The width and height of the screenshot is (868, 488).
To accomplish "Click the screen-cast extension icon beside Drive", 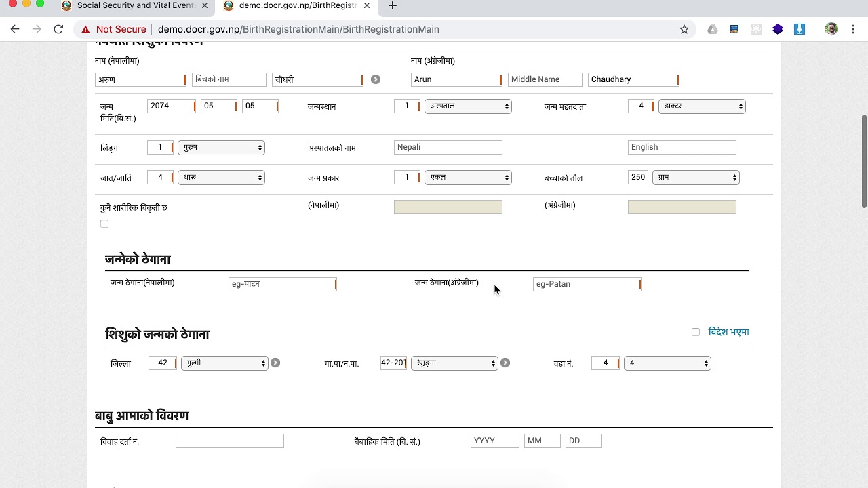I will click(734, 29).
